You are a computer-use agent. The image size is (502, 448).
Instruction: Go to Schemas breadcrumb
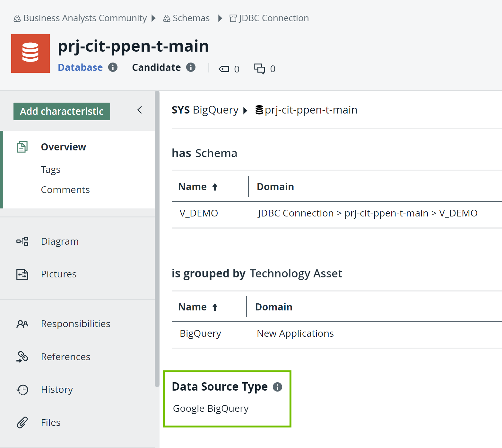[x=191, y=18]
